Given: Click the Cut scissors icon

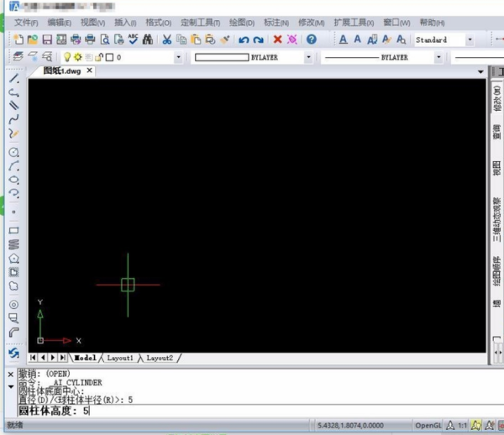Looking at the screenshot, I should click(167, 39).
